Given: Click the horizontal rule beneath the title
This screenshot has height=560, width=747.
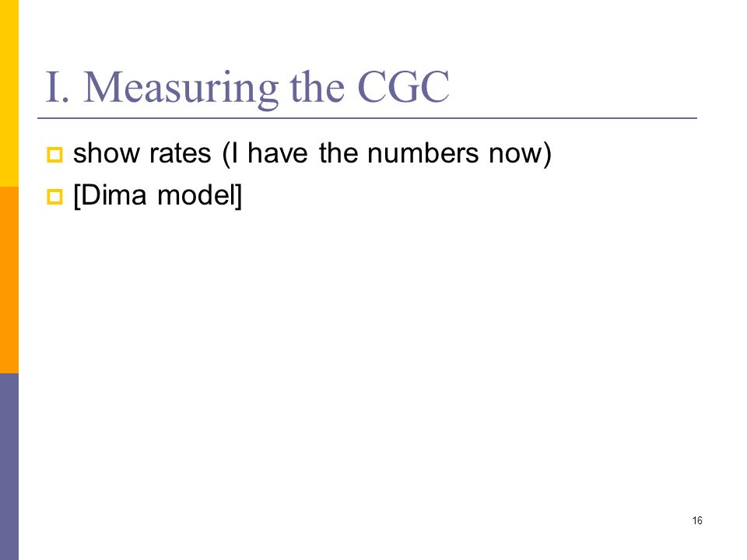Looking at the screenshot, I should point(367,117).
